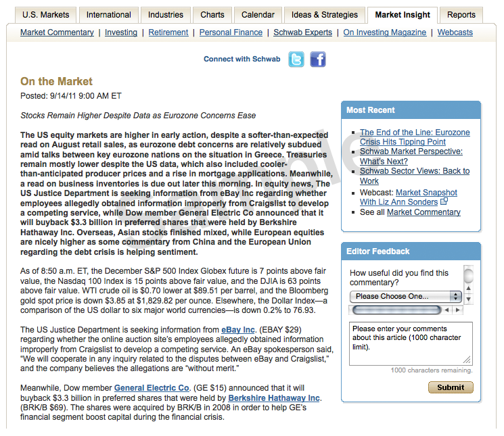Click the 'Editor Feedback' panel header
Image resolution: width=504 pixels, height=436 pixels.
(411, 251)
